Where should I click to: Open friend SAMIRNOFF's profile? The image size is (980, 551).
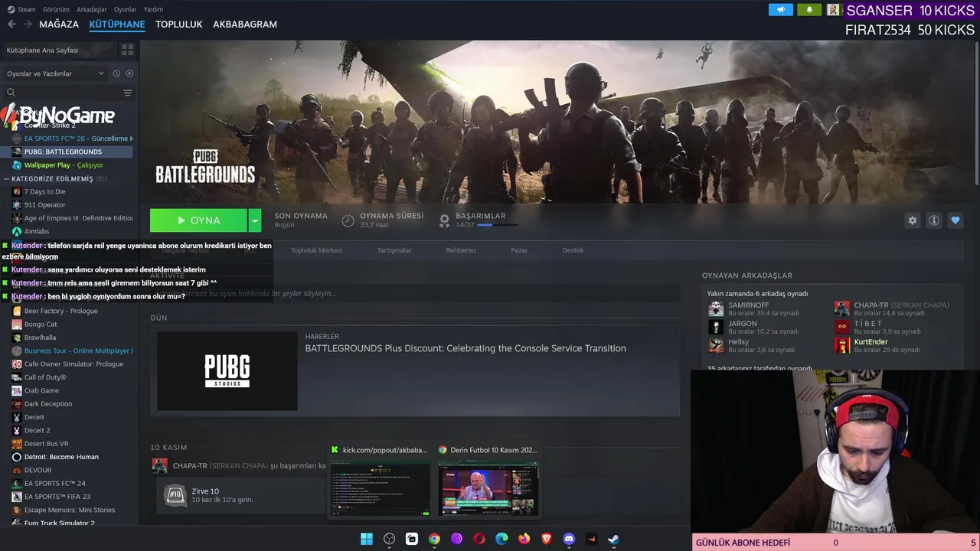pos(748,305)
